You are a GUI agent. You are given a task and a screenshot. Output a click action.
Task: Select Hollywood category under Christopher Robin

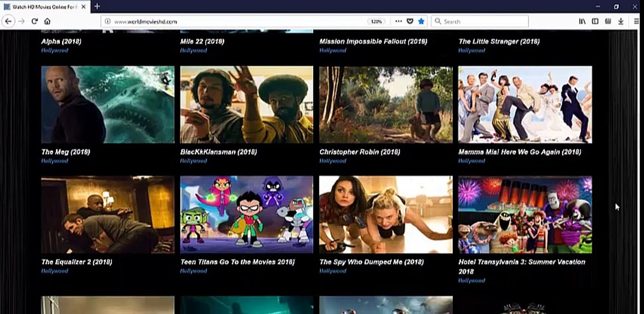click(x=333, y=161)
